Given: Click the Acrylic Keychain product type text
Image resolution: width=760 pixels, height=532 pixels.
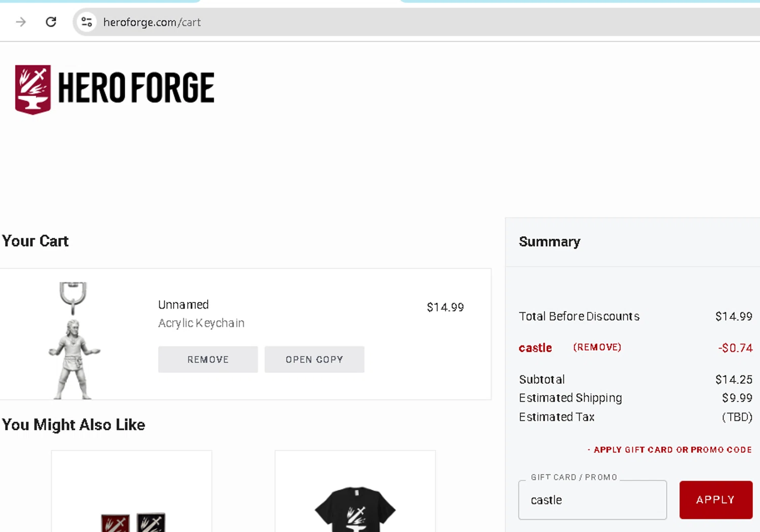Looking at the screenshot, I should coord(201,323).
